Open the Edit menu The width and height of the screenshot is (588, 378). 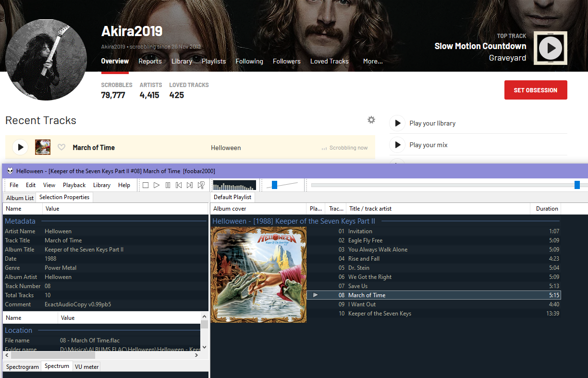pos(31,185)
